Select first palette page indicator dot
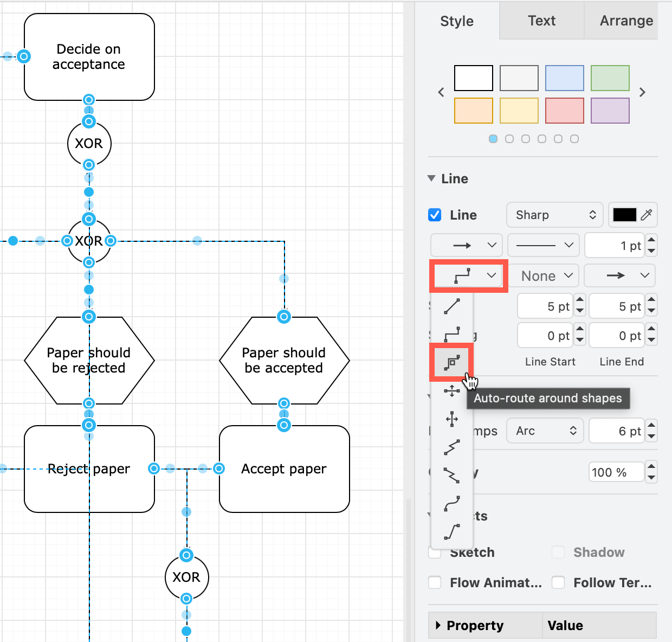 (493, 139)
